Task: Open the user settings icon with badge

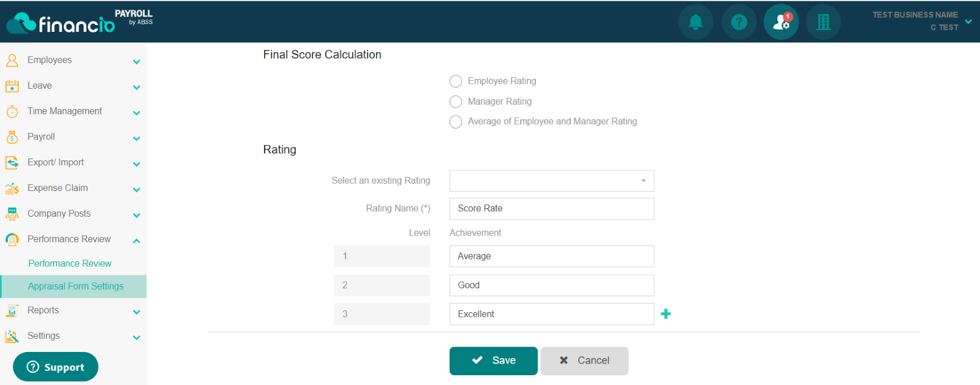Action: [x=781, y=22]
